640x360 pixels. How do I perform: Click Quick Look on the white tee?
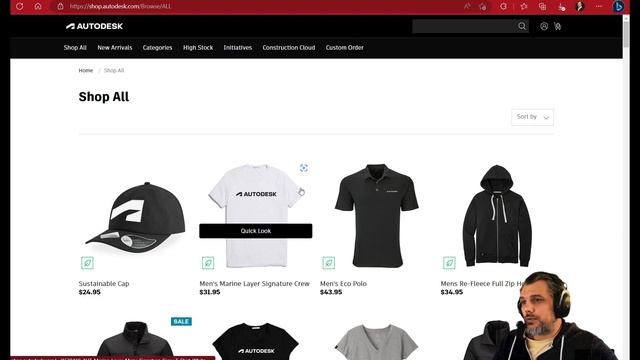point(256,231)
